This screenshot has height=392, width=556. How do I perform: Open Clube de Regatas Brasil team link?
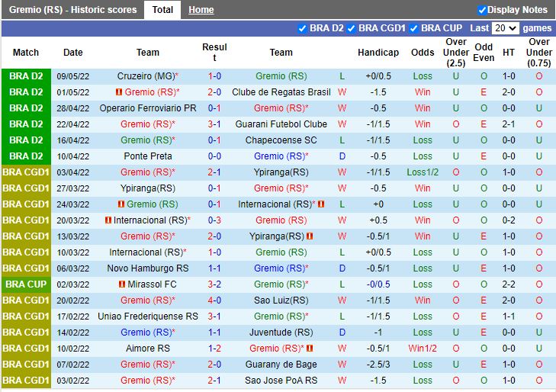pos(281,92)
